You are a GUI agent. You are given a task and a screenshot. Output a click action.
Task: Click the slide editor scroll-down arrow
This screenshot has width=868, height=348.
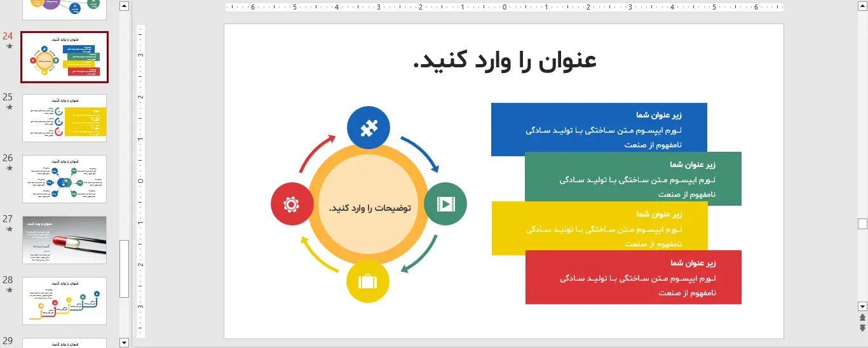click(x=862, y=306)
